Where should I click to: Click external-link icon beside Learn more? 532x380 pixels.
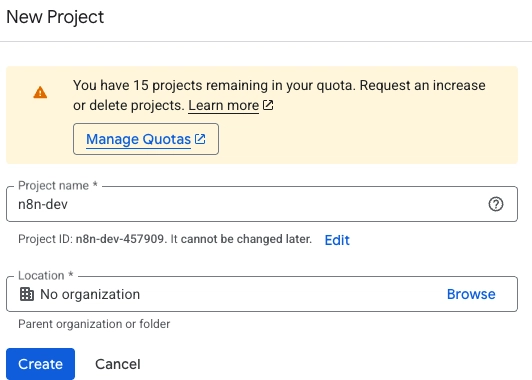(268, 105)
